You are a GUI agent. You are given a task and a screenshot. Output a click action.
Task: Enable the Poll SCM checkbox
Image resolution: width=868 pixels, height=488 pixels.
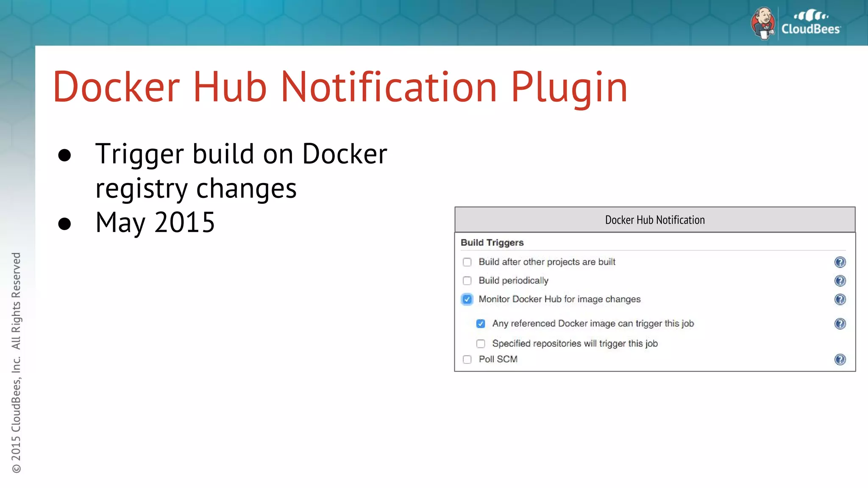pyautogui.click(x=467, y=360)
